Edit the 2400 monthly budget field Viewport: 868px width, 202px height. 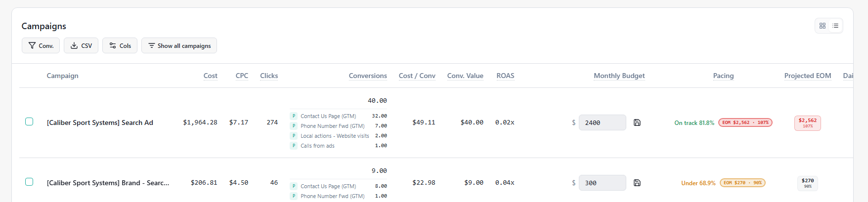tap(603, 122)
